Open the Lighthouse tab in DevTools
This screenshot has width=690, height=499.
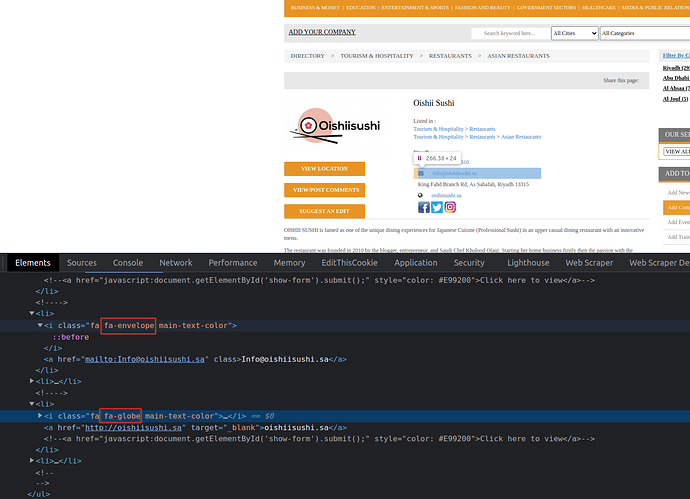pos(528,263)
